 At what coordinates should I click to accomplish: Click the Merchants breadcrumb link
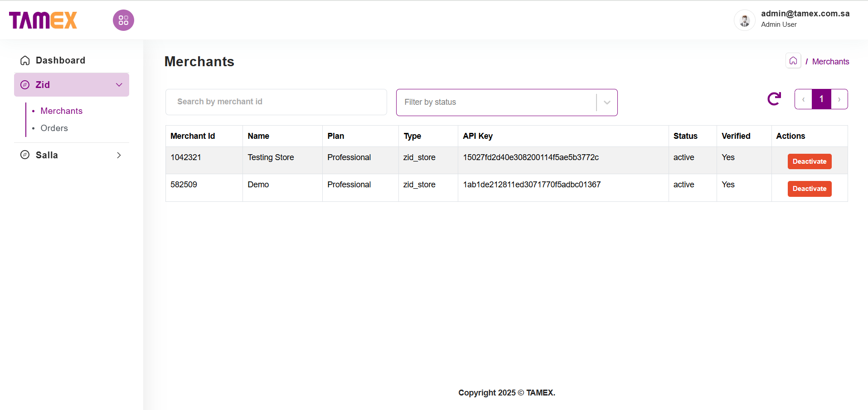point(830,62)
